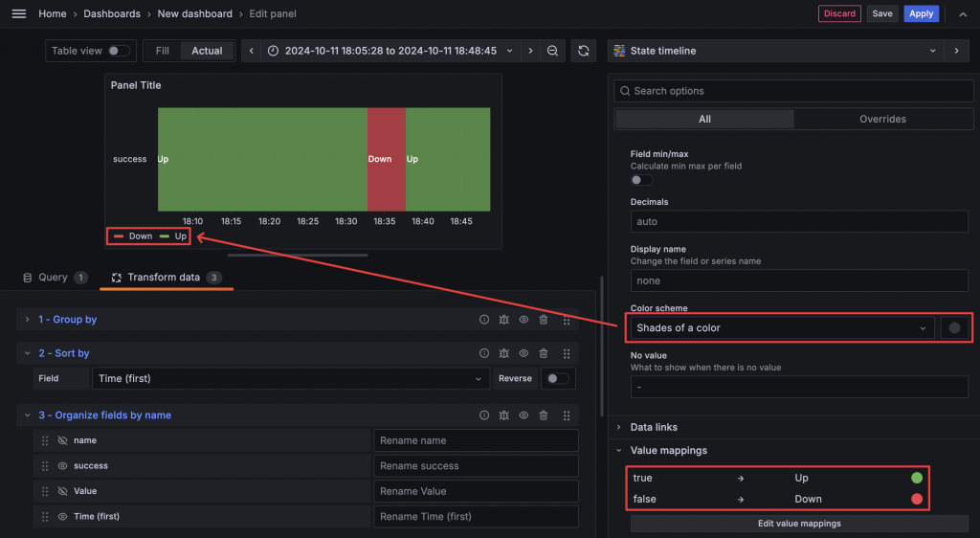Discard the panel changes
This screenshot has width=980, height=538.
(x=839, y=13)
